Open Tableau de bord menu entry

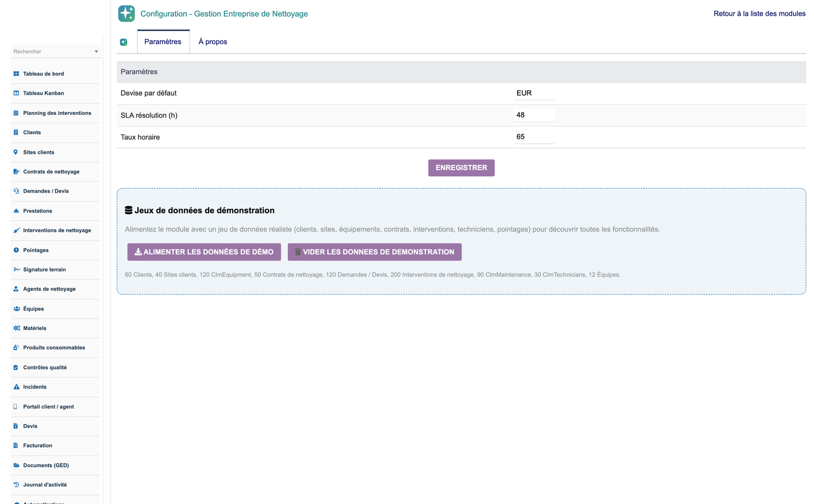(x=43, y=74)
